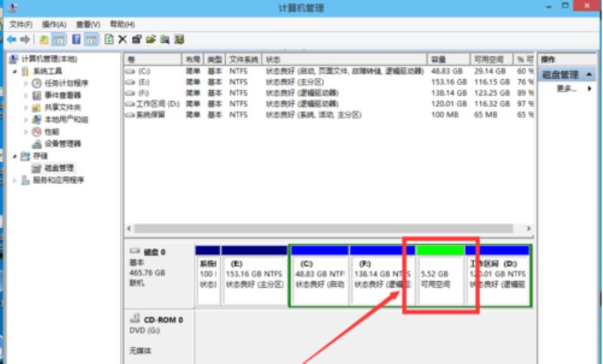Collapse the 存储 tree node
Image resolution: width=603 pixels, height=364 pixels.
[14, 156]
